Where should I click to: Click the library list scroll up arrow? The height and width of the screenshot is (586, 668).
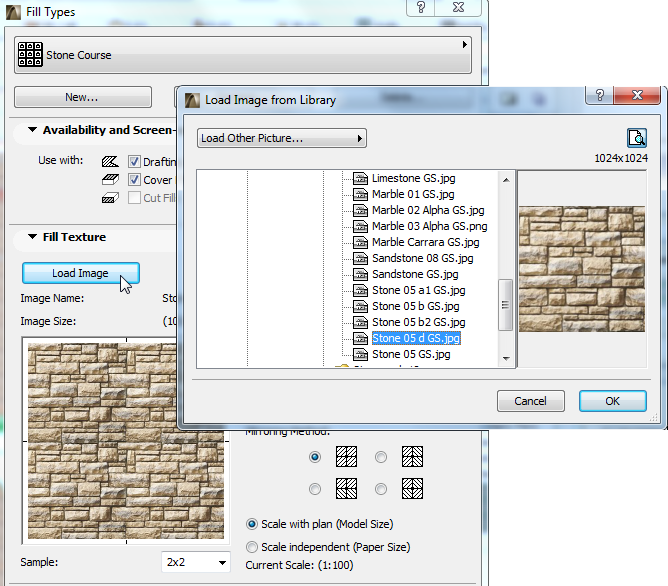click(506, 180)
